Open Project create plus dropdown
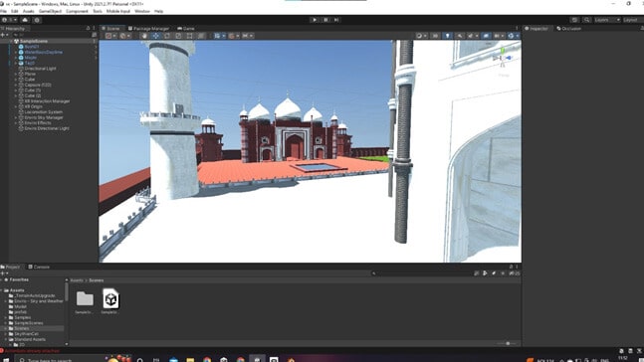Image resolution: width=644 pixels, height=362 pixels. pyautogui.click(x=5, y=273)
